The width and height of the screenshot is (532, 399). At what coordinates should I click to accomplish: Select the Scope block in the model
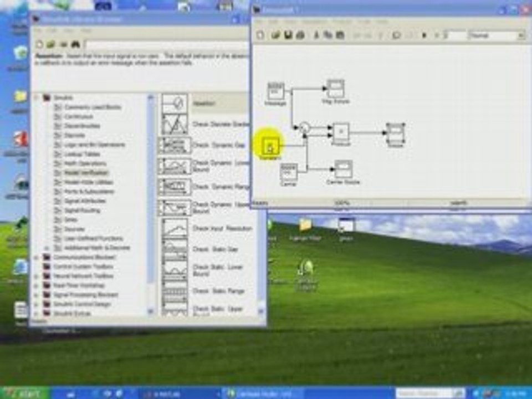coord(395,133)
